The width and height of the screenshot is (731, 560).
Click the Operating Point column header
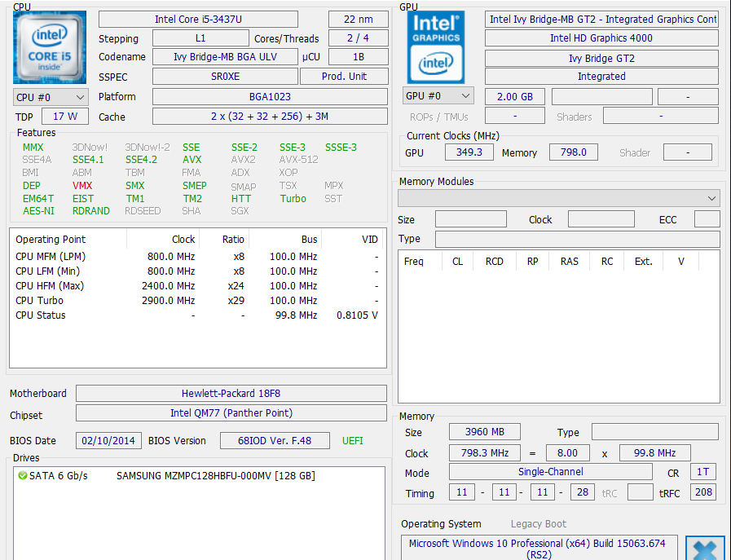[68, 239]
